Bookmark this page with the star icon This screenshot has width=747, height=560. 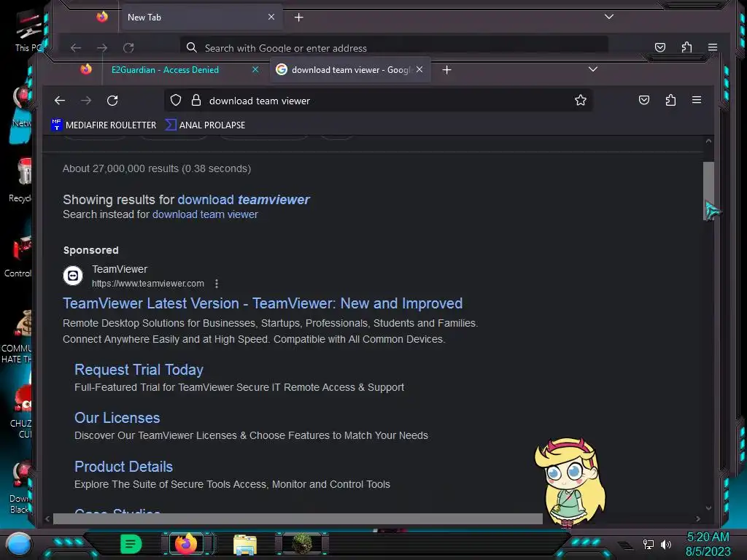click(580, 101)
